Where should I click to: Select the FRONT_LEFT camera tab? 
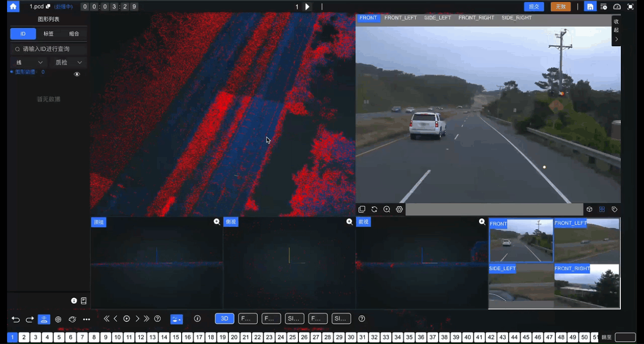click(x=400, y=18)
